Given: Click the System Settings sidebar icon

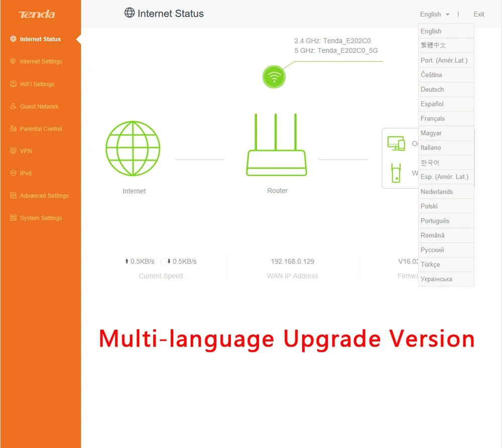Looking at the screenshot, I should (x=13, y=218).
